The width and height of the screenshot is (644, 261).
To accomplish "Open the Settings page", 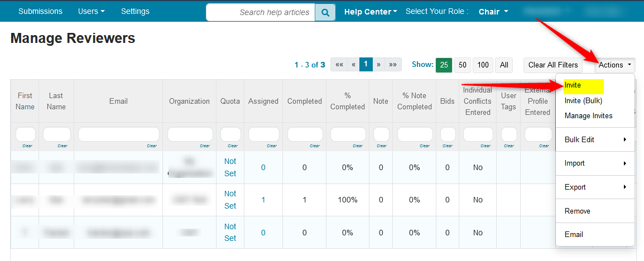I will coord(135,12).
